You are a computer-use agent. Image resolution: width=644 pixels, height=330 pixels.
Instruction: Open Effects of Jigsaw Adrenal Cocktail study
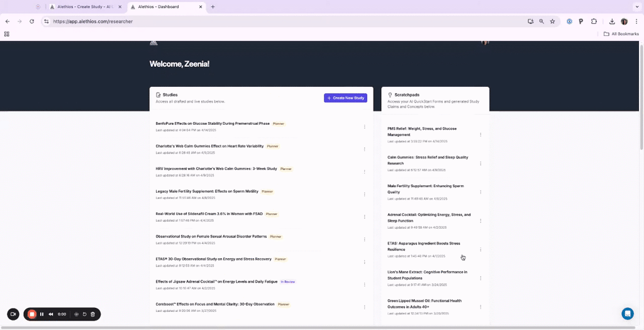point(216,282)
